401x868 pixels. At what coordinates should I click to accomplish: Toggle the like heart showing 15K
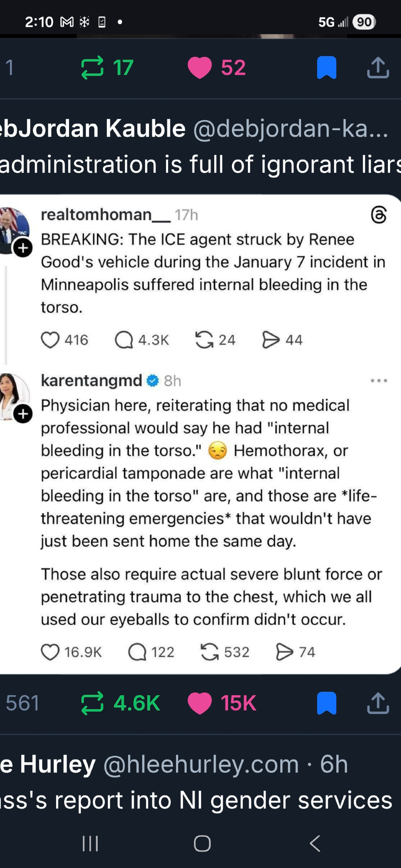click(x=199, y=703)
